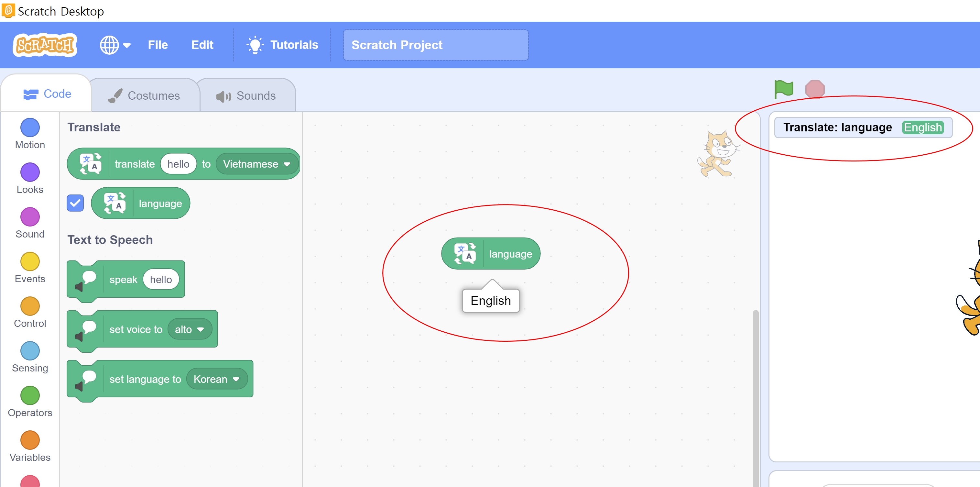Uncheck the language reporter checkbox
This screenshot has height=487, width=980.
[75, 203]
